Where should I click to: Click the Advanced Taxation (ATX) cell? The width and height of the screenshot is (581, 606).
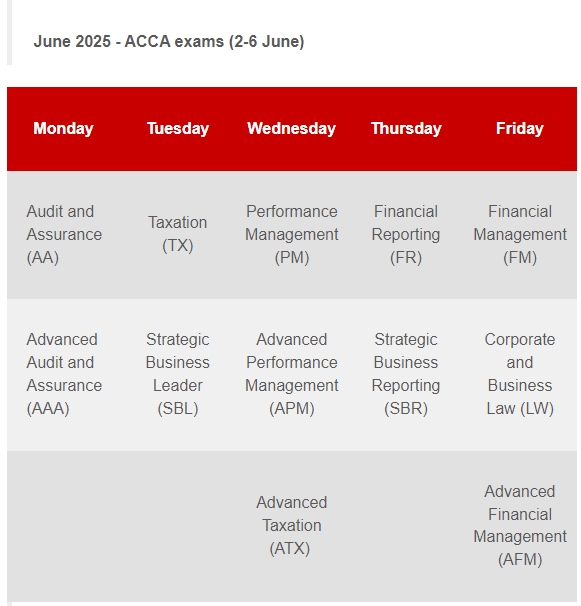tap(292, 525)
